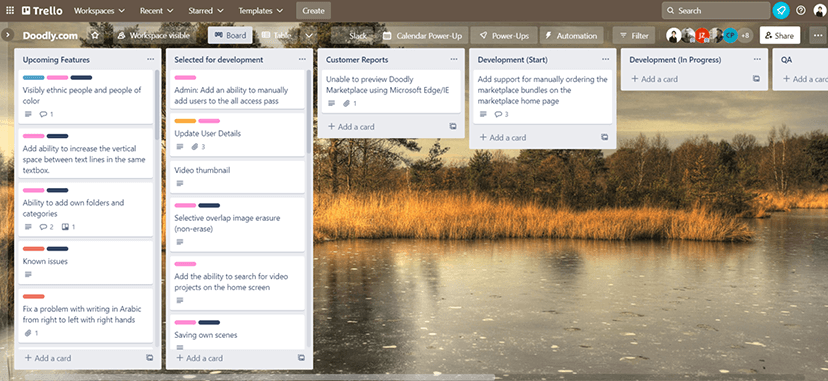Open the Templates dropdown menu

(260, 11)
